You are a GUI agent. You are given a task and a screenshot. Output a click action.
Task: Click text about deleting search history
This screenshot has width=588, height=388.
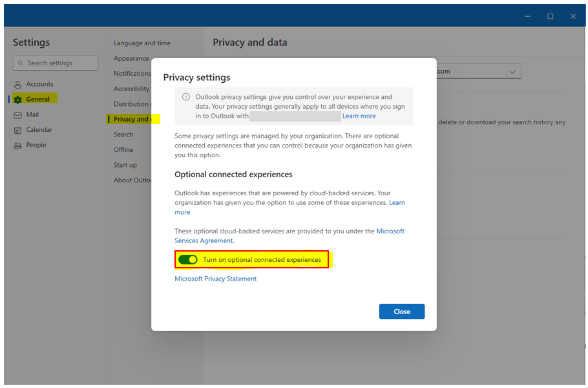tap(502, 122)
